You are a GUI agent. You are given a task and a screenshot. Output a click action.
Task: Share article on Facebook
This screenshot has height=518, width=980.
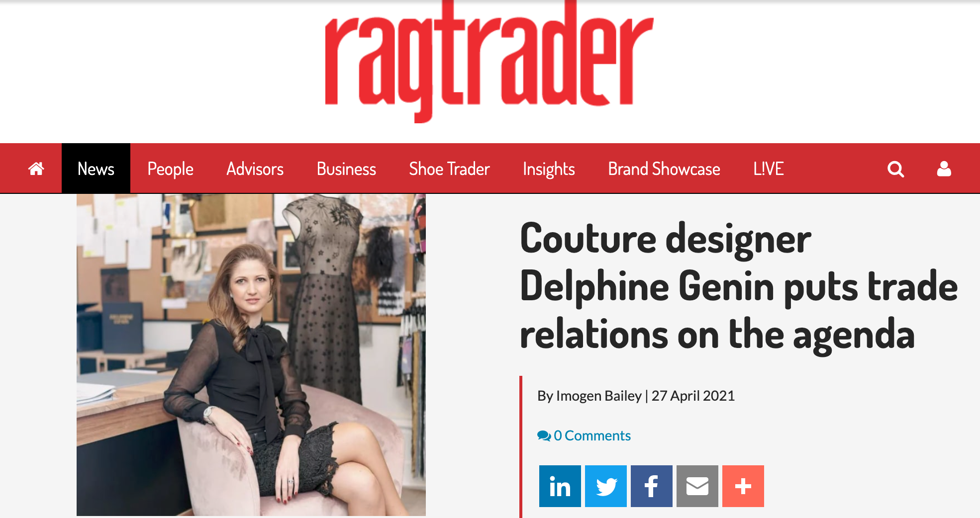(x=652, y=486)
